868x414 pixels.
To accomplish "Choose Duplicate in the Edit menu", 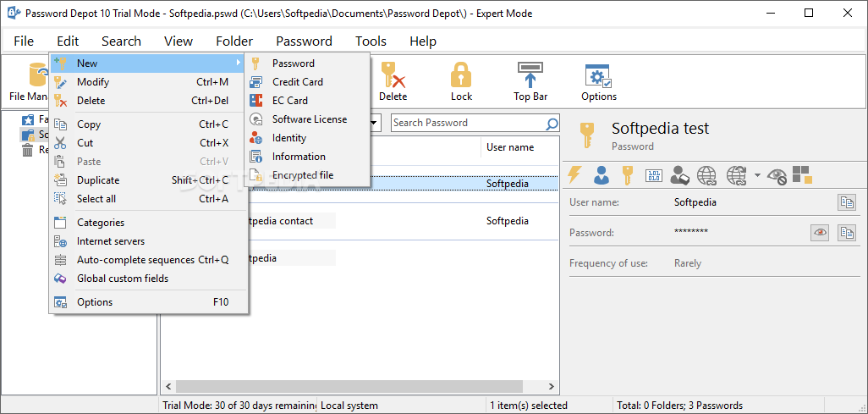I will point(148,180).
